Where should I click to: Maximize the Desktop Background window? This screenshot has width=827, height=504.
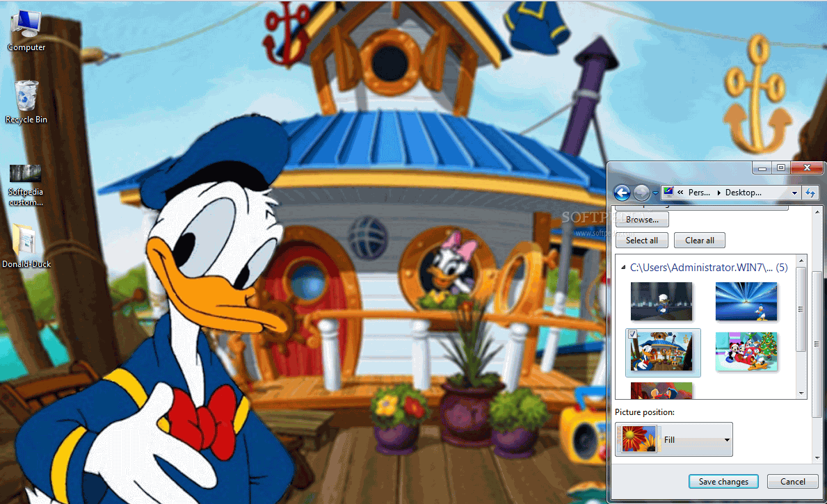[781, 168]
